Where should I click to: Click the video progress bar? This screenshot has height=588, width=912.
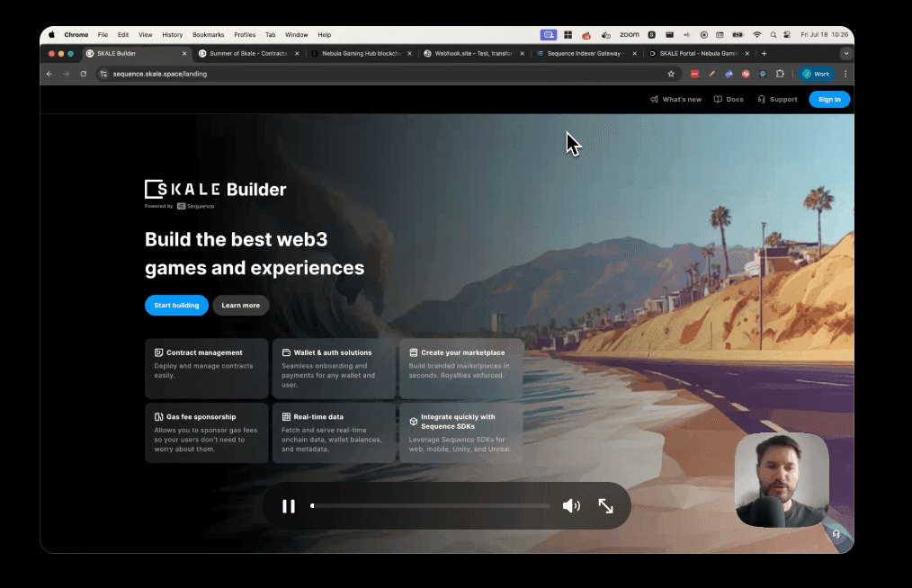pos(431,506)
